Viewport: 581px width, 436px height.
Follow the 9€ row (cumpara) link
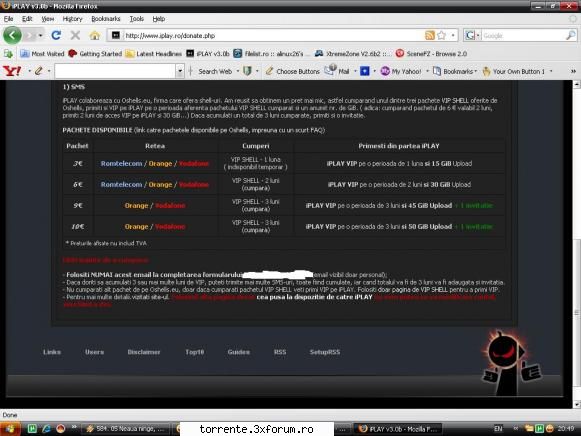click(x=256, y=209)
